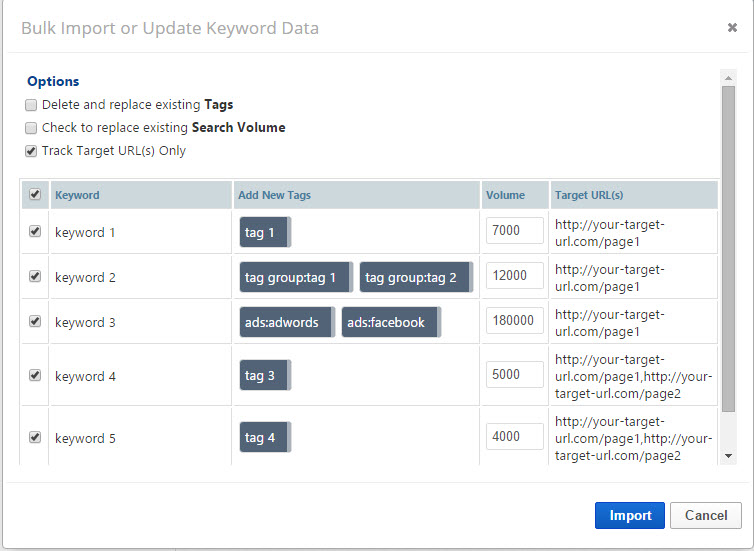Click the scrollbar down arrow
The image size is (754, 551).
[x=728, y=455]
